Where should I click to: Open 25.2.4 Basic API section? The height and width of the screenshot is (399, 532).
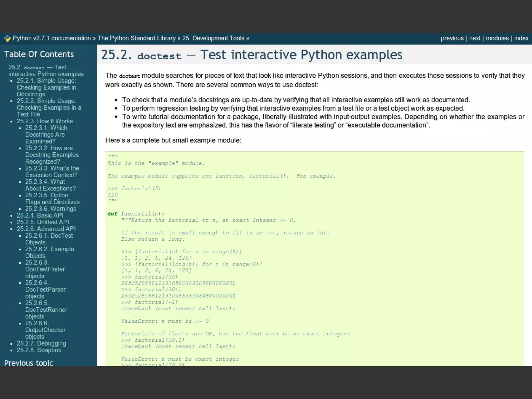40,215
